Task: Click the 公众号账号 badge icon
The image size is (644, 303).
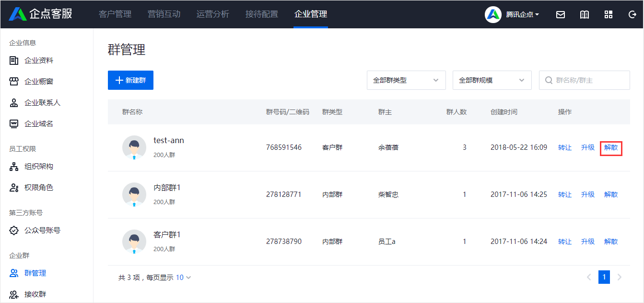Action: 14,230
